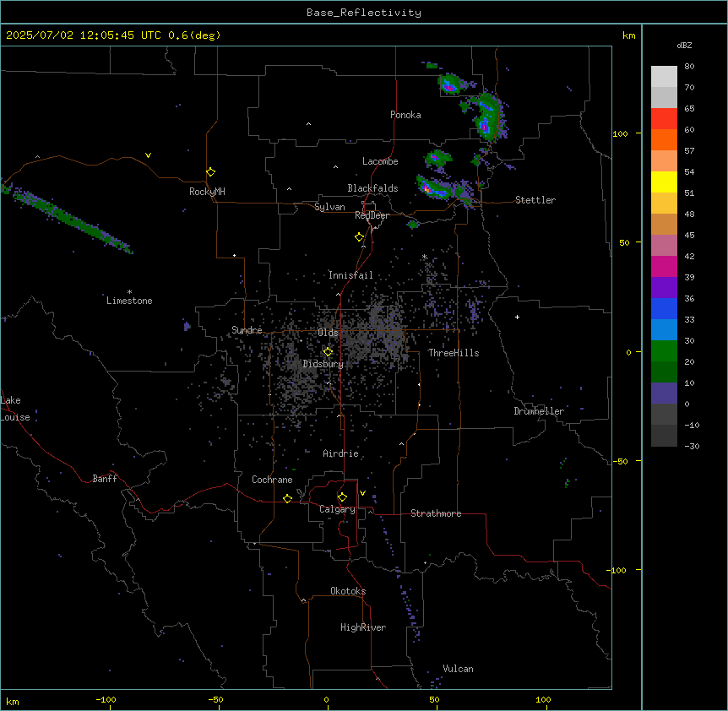Viewport: 728px width, 711px height.
Task: Click the Limestone label
Action: pyautogui.click(x=129, y=301)
